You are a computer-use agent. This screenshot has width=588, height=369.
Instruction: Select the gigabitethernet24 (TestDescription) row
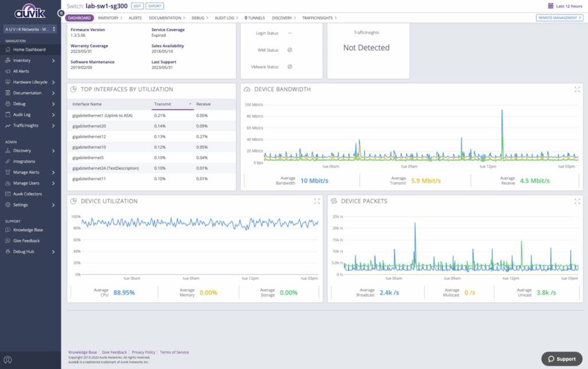(152, 168)
